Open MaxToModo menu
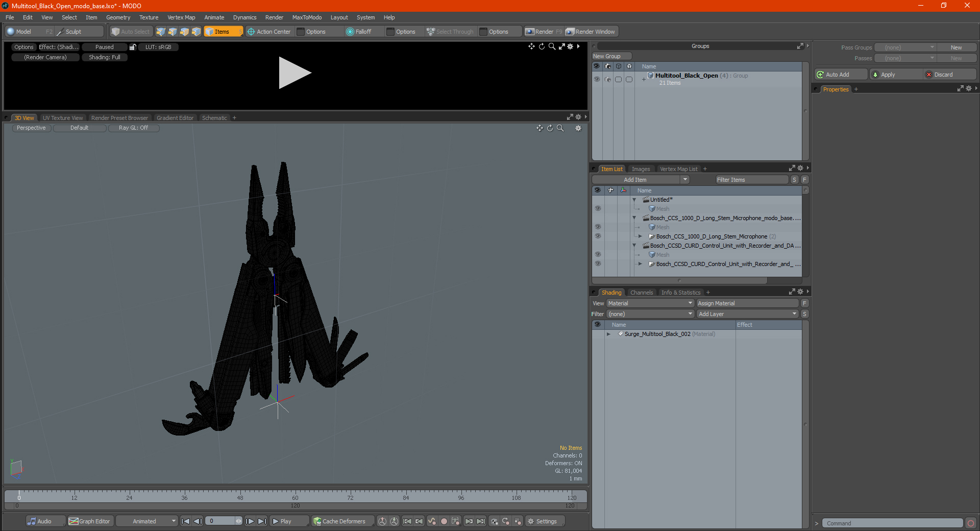 tap(307, 17)
